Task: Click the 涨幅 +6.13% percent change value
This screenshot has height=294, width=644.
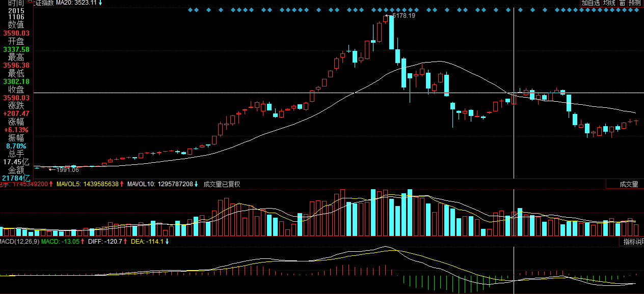Action: tap(16, 130)
